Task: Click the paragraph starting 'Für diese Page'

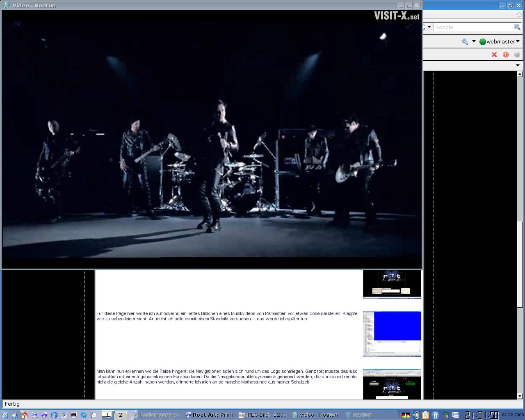Action: 227,316
